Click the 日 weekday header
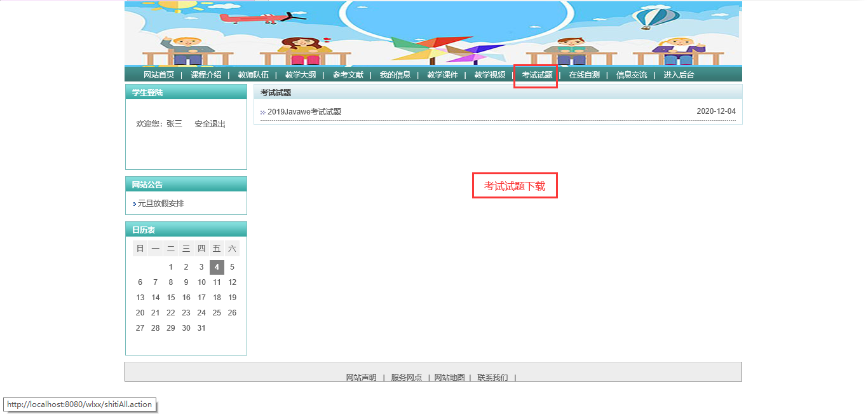868x414 pixels. click(x=140, y=249)
